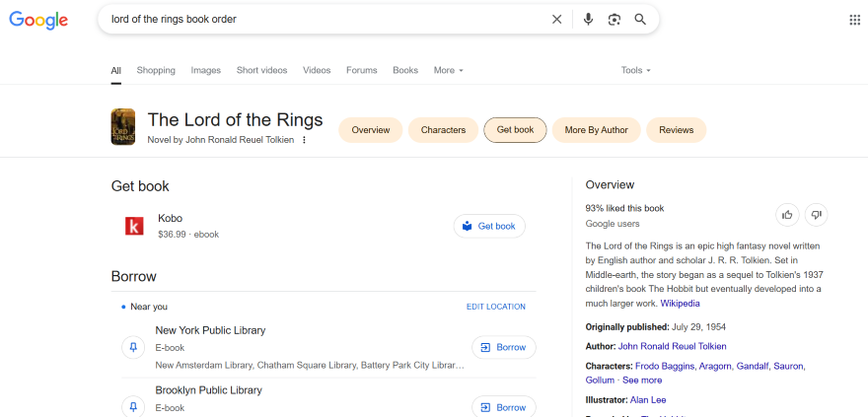Click the Brooklyn Public Library title
Image resolution: width=868 pixels, height=417 pixels.
pyautogui.click(x=209, y=390)
